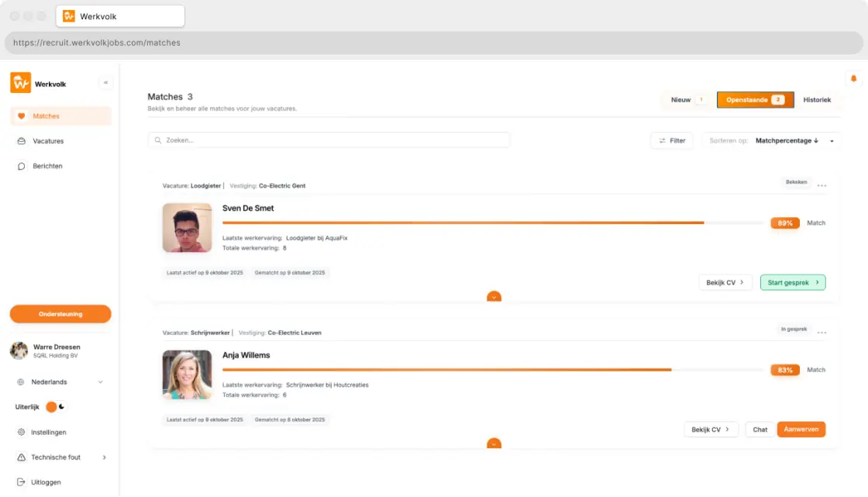Screen dimensions: 868x497
Task: Start gesprek with Sven De Smet
Action: click(793, 282)
